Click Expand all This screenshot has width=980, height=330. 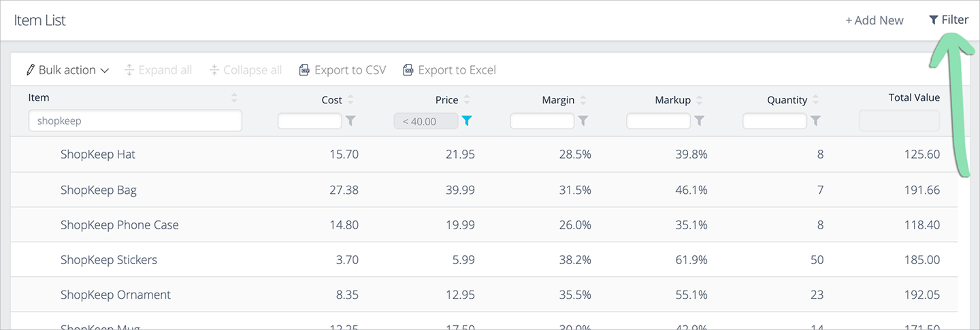tap(159, 70)
